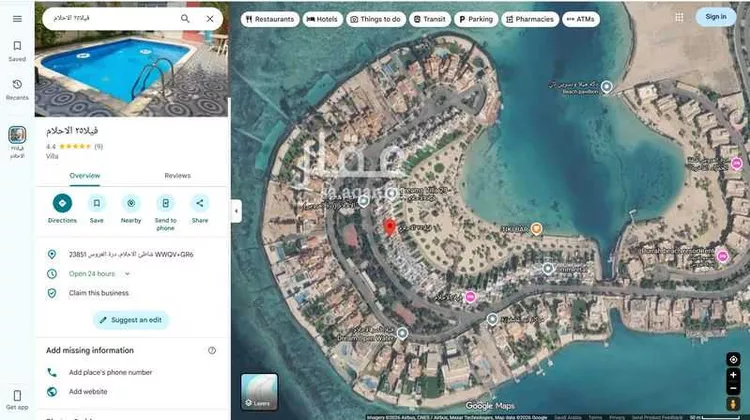
Task: Open the Layers map type switcher
Action: coord(259,392)
